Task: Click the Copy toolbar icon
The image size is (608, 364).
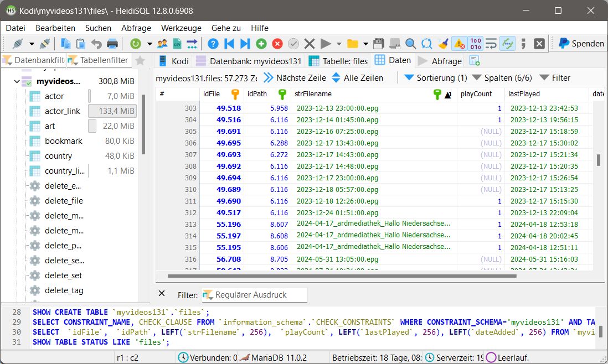Action: (x=65, y=44)
